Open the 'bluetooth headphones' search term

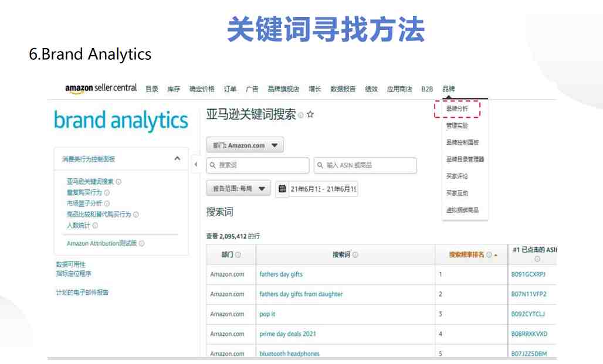[290, 353]
